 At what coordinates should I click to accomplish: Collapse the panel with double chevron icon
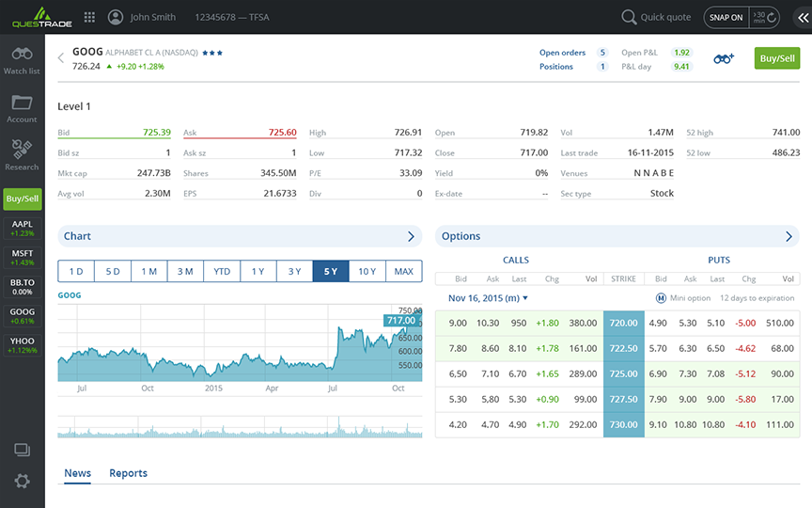tap(804, 18)
